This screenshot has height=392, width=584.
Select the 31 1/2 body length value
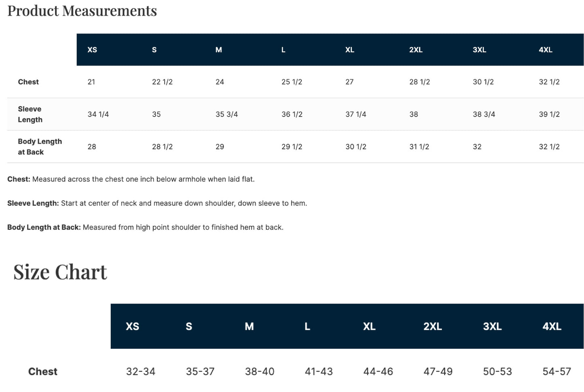pyautogui.click(x=419, y=147)
